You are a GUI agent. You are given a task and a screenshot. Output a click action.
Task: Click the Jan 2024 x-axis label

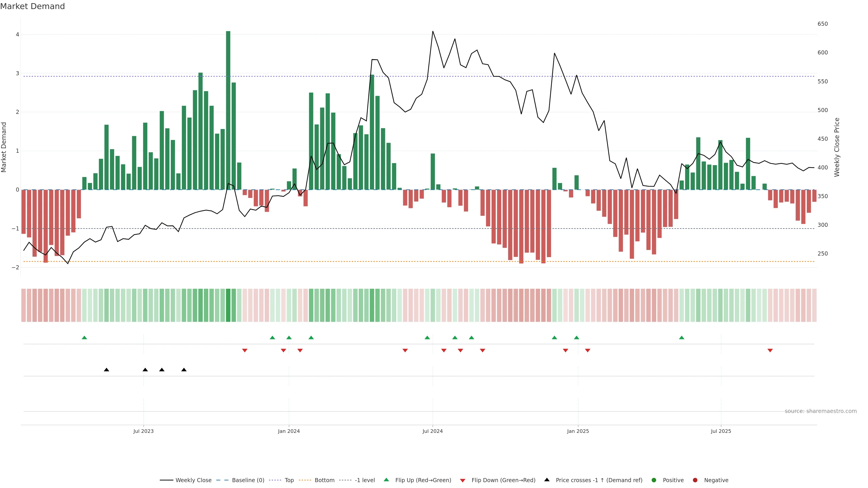289,431
